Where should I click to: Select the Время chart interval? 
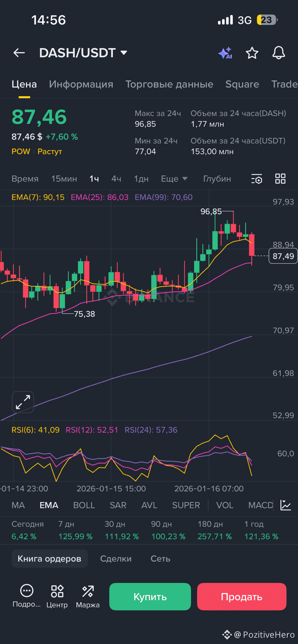tap(25, 179)
